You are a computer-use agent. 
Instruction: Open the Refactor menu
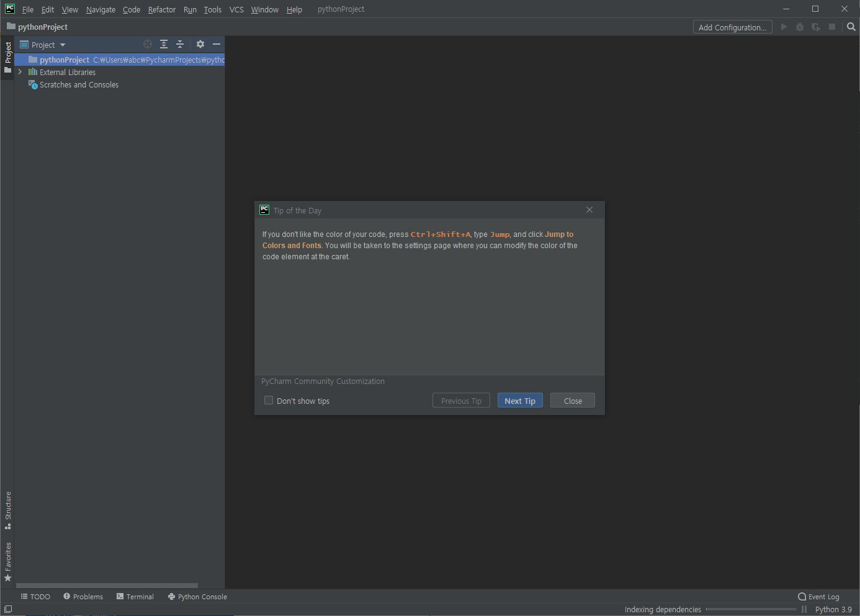pos(162,9)
